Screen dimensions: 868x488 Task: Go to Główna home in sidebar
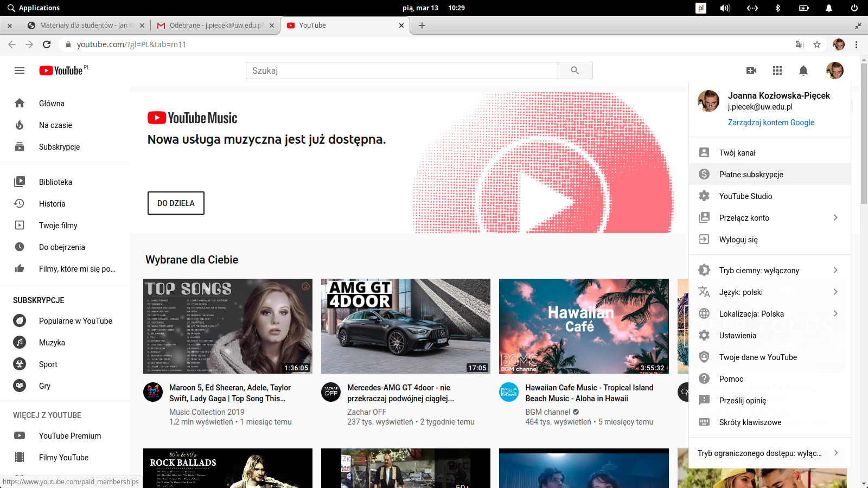point(65,104)
